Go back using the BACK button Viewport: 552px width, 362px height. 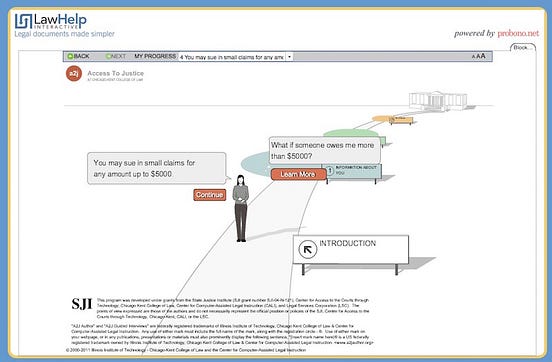(79, 56)
